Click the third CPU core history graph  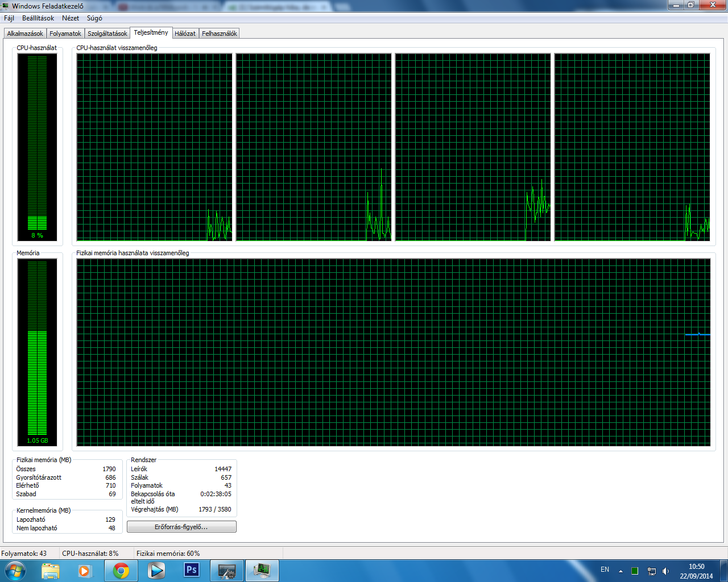473,147
